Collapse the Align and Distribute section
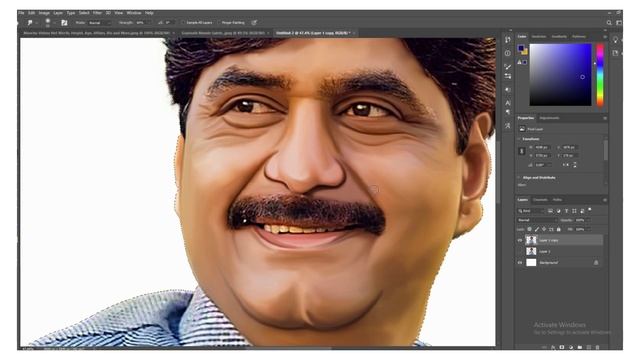 (x=519, y=178)
